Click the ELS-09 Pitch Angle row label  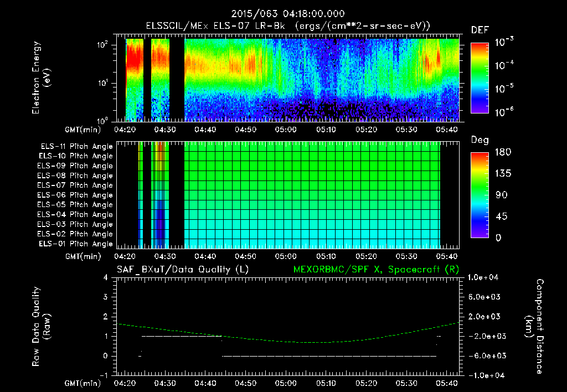click(x=75, y=166)
